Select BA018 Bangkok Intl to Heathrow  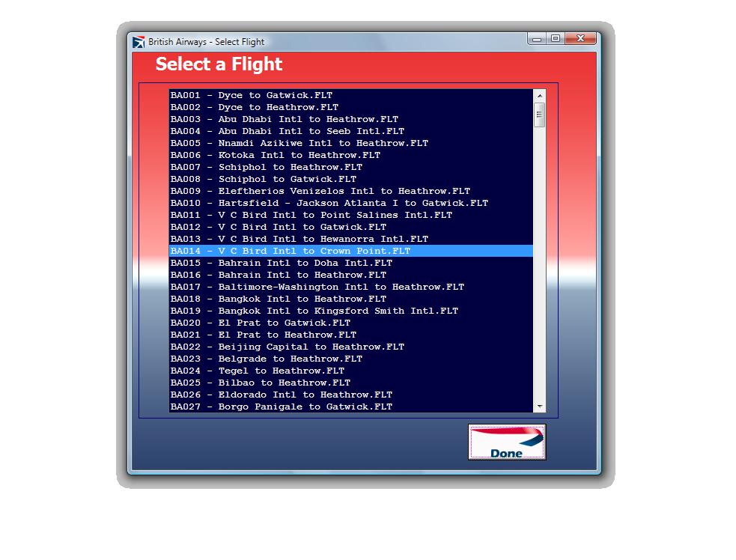coord(351,299)
